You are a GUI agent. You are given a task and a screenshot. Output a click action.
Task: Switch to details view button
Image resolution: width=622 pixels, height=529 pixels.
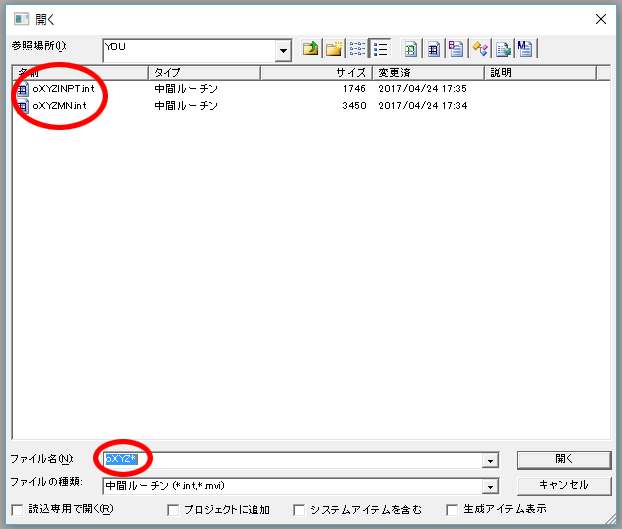tap(380, 49)
